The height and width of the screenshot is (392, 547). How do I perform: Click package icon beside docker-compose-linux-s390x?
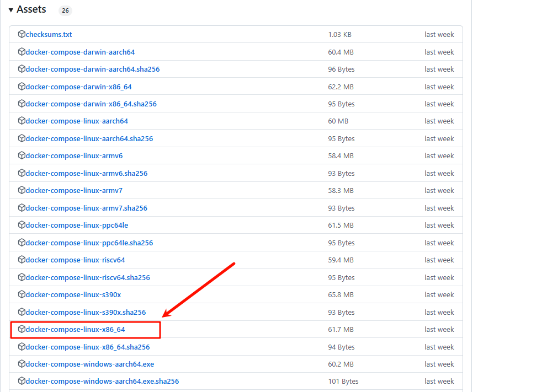click(x=22, y=294)
